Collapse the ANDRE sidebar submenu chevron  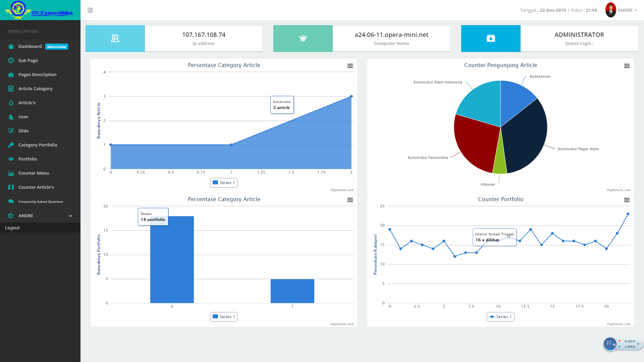(70, 216)
